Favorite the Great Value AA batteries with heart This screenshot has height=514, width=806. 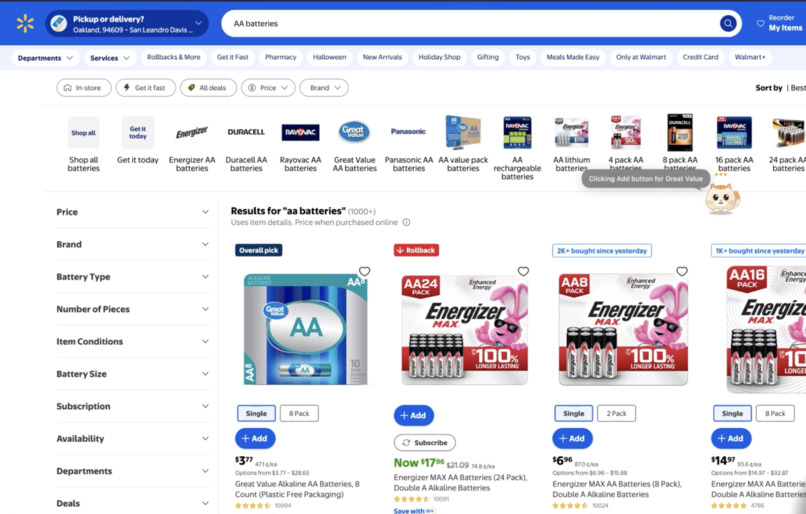[364, 271]
